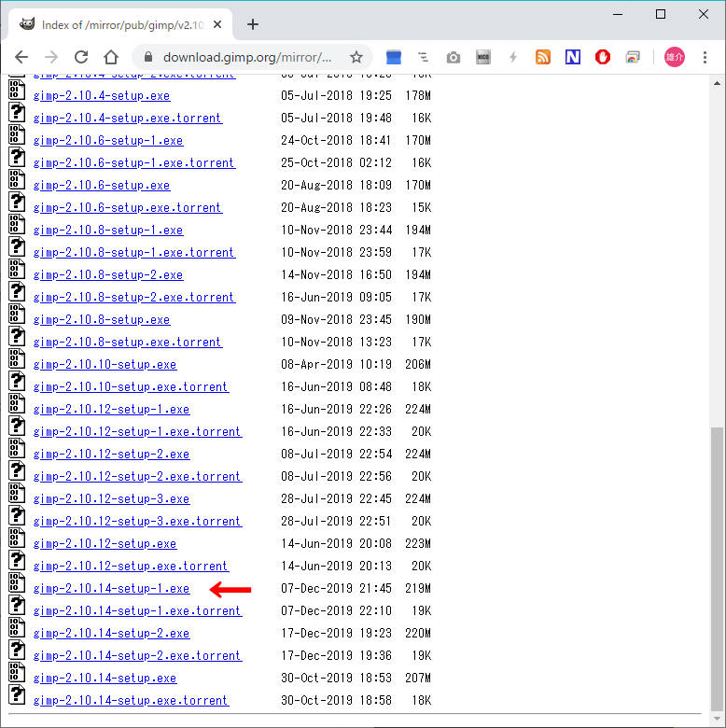Click the blue square extension icon
This screenshot has height=728, width=726.
393,57
